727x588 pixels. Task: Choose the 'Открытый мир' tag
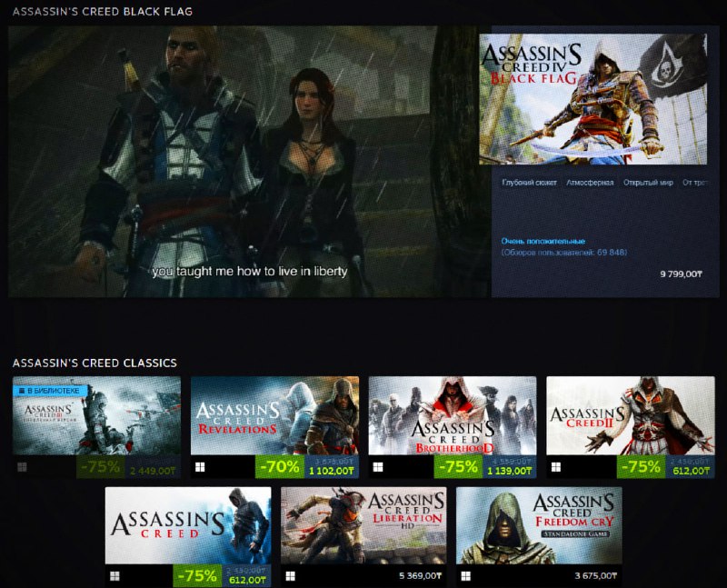pyautogui.click(x=648, y=183)
